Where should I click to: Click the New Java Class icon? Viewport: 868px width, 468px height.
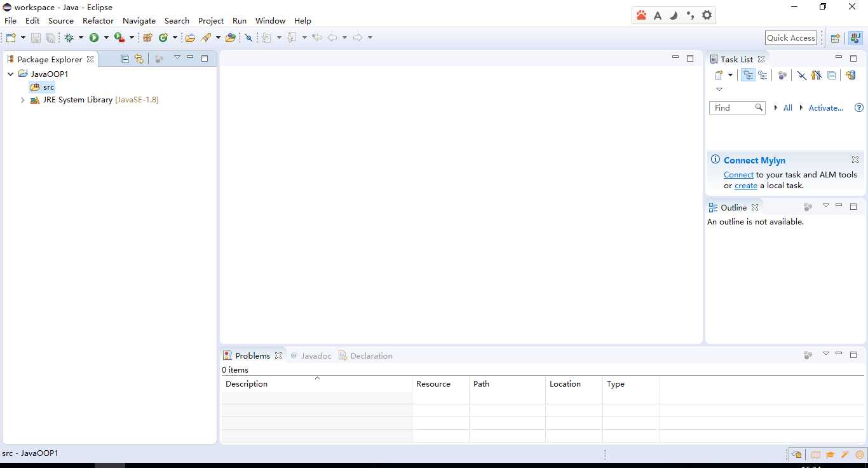(163, 38)
